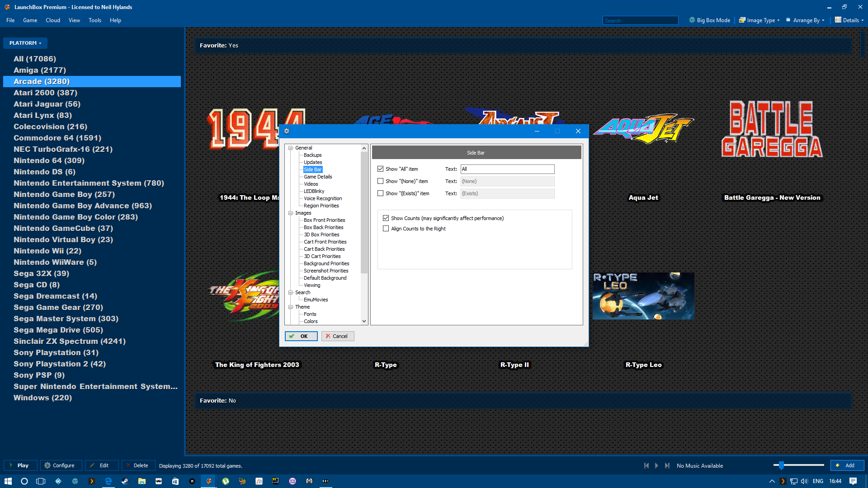868x488 pixels.
Task: Open the Windows Start menu
Action: [8, 481]
